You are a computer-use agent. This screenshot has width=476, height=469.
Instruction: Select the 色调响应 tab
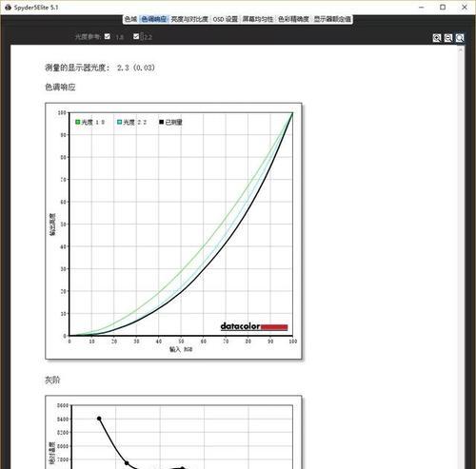coord(153,19)
